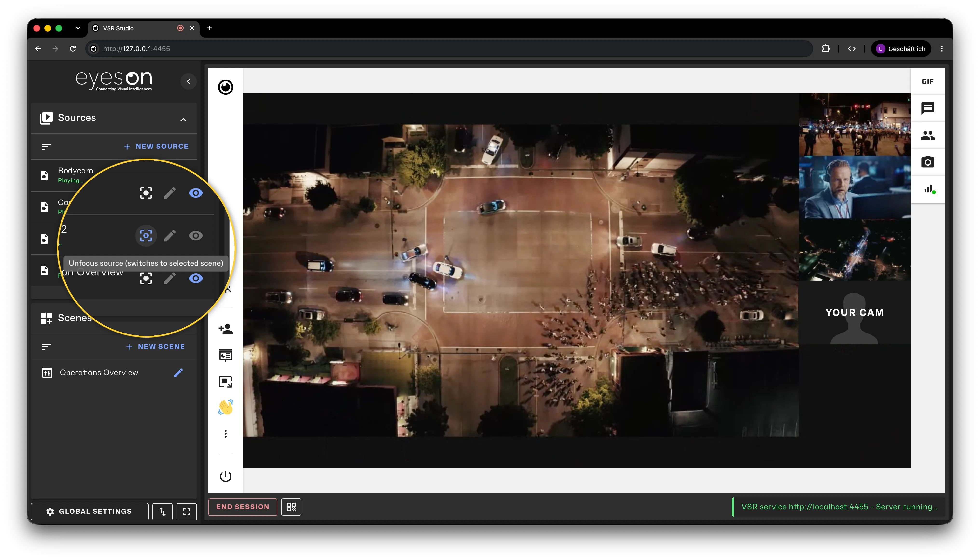Open the sort options for scenes
This screenshot has height=560, width=980.
[47, 347]
